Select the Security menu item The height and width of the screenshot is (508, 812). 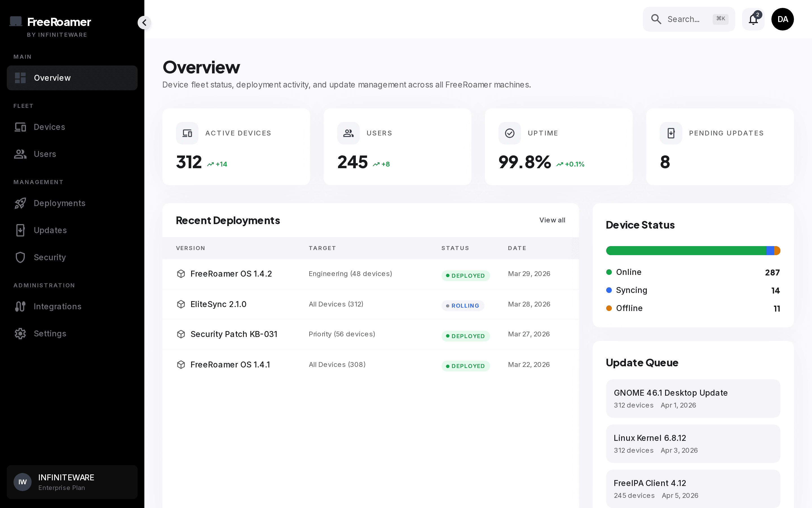(x=72, y=257)
